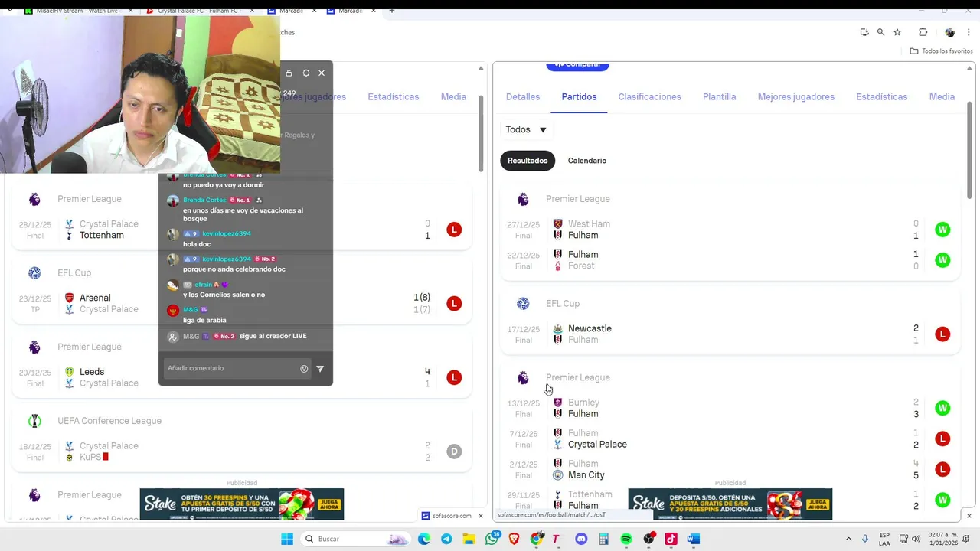Click the EFL Cup header in right panel

(563, 304)
